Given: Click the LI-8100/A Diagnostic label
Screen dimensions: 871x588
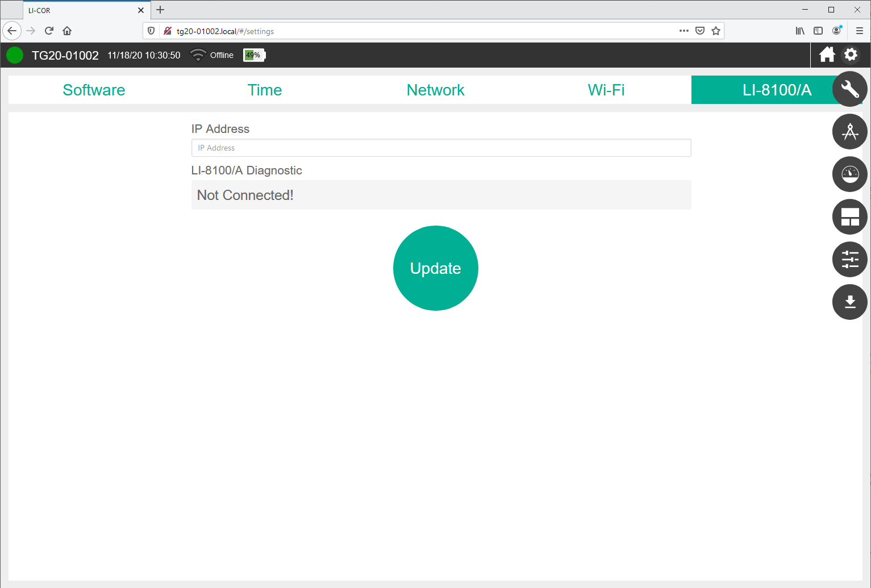Looking at the screenshot, I should pos(247,170).
